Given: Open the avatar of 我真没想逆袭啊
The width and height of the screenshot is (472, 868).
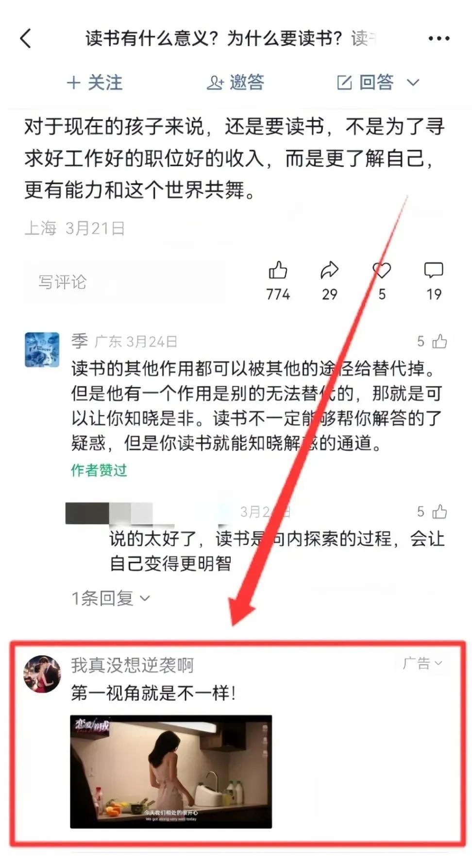Looking at the screenshot, I should click(42, 674).
